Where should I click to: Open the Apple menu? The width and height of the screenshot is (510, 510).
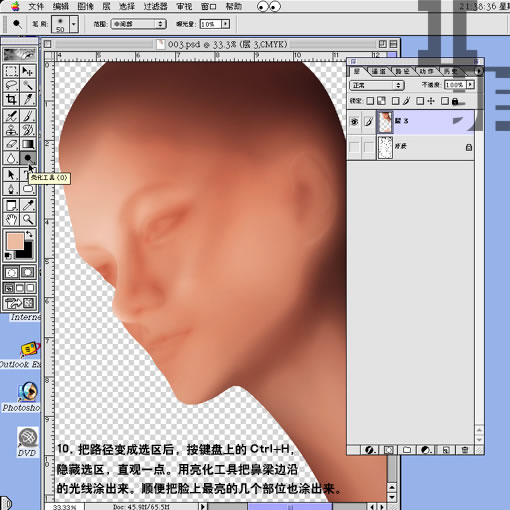pos(15,6)
